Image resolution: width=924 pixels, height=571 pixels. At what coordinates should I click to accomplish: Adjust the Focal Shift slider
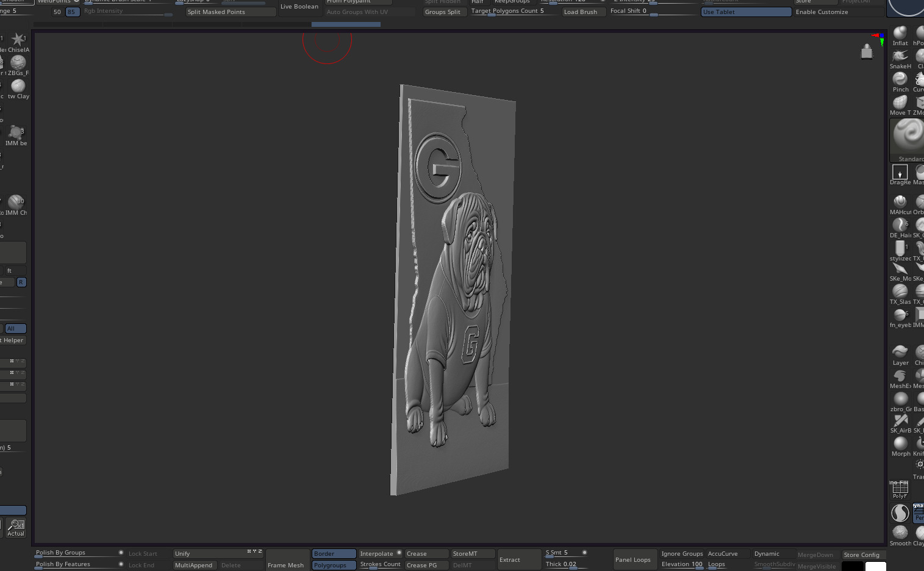(653, 12)
